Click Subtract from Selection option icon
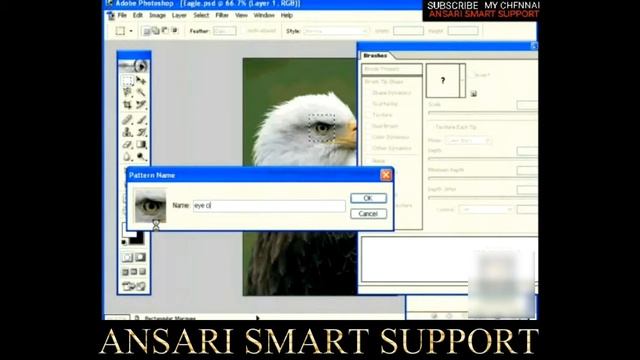The image size is (640, 360). [165, 31]
